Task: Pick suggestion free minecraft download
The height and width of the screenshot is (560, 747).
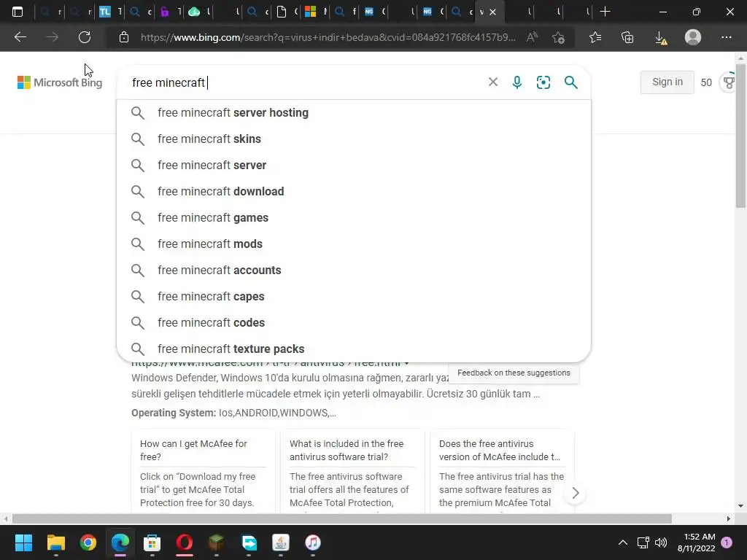Action: click(354, 192)
